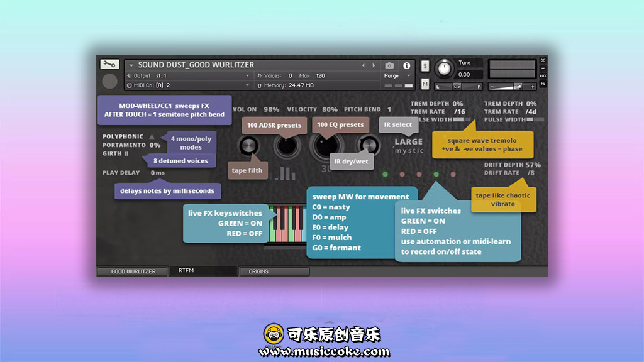Toggle the first green live FX switch
Image resolution: width=644 pixels, height=362 pixels.
[x=386, y=175]
